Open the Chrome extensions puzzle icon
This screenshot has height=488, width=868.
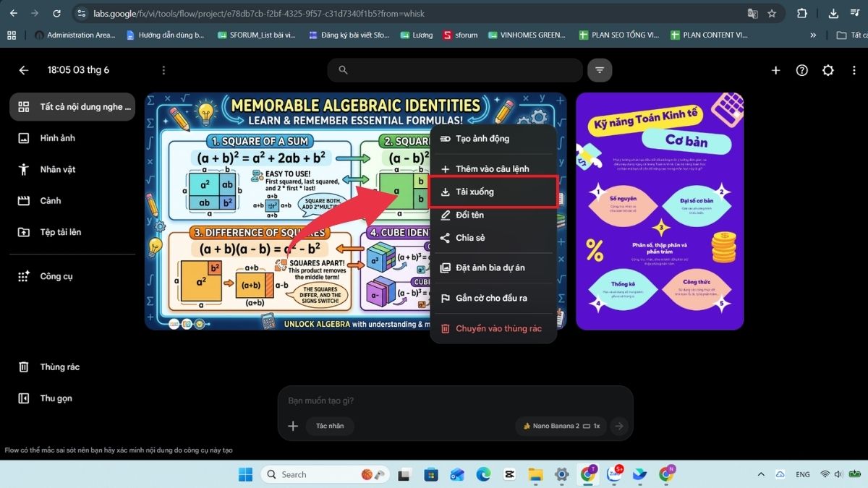(x=801, y=13)
